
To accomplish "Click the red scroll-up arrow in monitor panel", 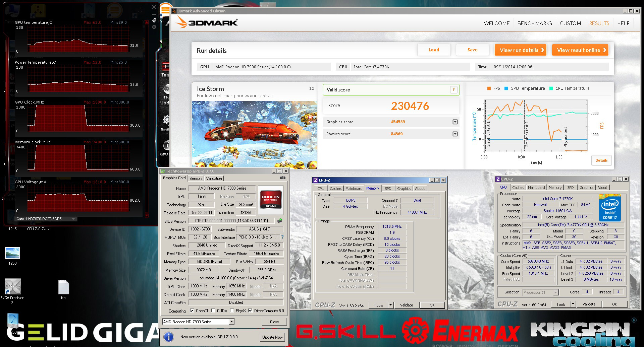I will [147, 22].
